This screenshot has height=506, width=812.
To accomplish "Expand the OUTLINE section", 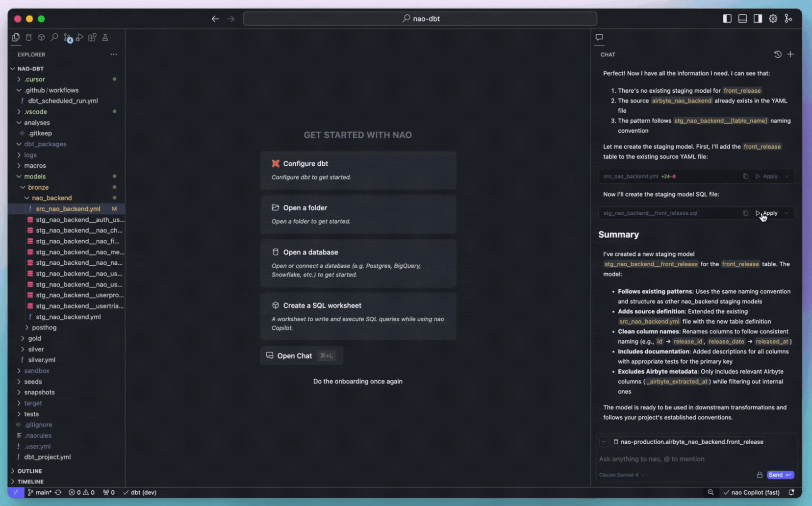I will pyautogui.click(x=29, y=471).
